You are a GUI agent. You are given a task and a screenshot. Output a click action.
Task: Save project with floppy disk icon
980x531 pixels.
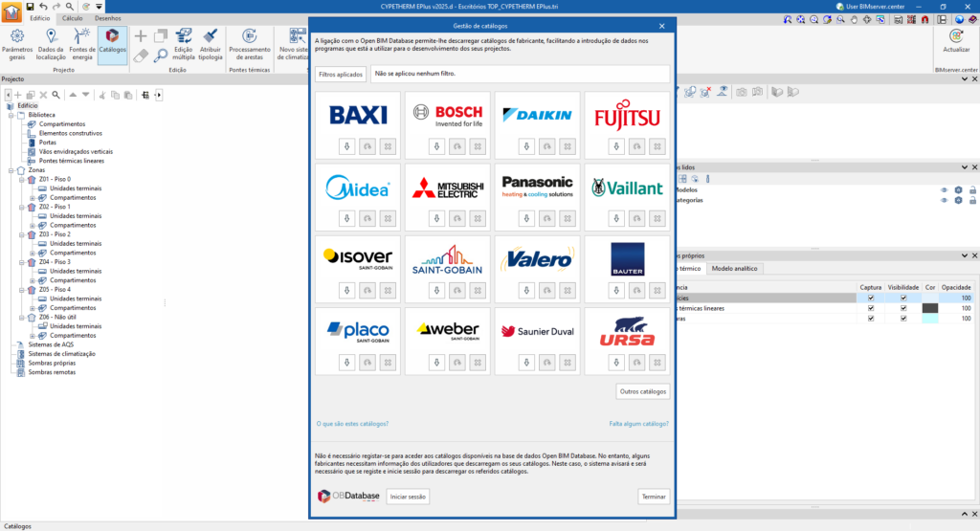[x=30, y=7]
